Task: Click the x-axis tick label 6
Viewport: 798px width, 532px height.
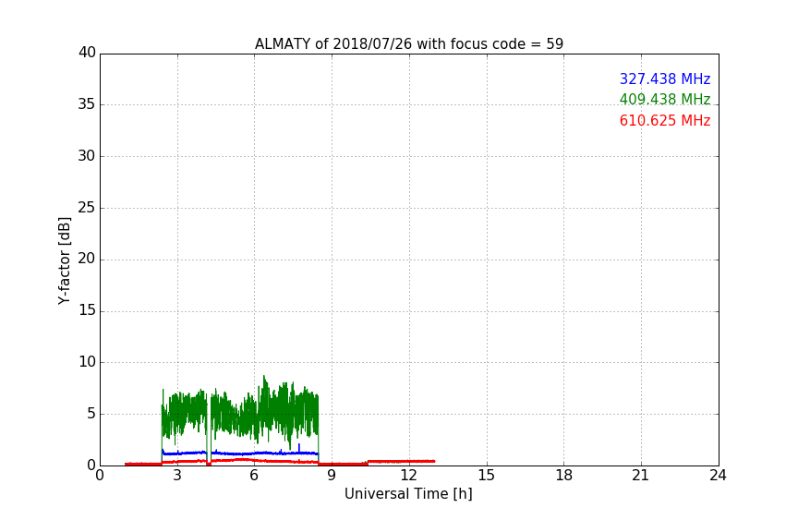Action: pyautogui.click(x=254, y=476)
